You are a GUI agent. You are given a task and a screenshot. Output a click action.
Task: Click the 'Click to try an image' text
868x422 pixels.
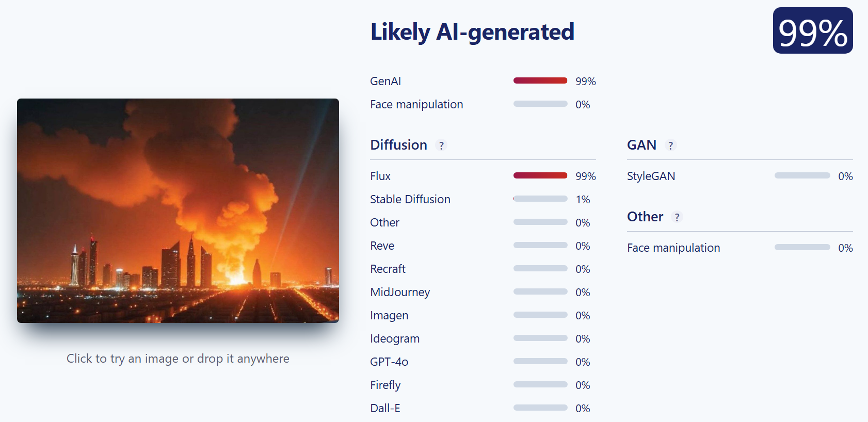pyautogui.click(x=178, y=359)
